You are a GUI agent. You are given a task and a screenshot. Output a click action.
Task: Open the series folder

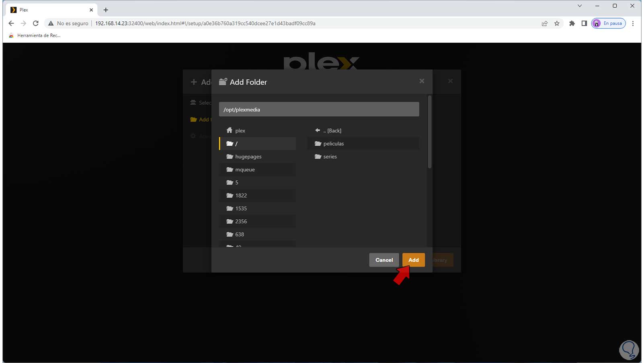click(363, 157)
